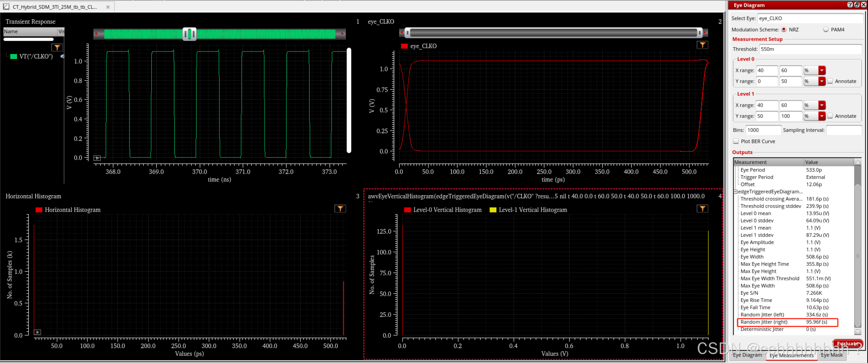Click outputs table scrollbar down arrow
This screenshot has width=868, height=363.
click(858, 331)
